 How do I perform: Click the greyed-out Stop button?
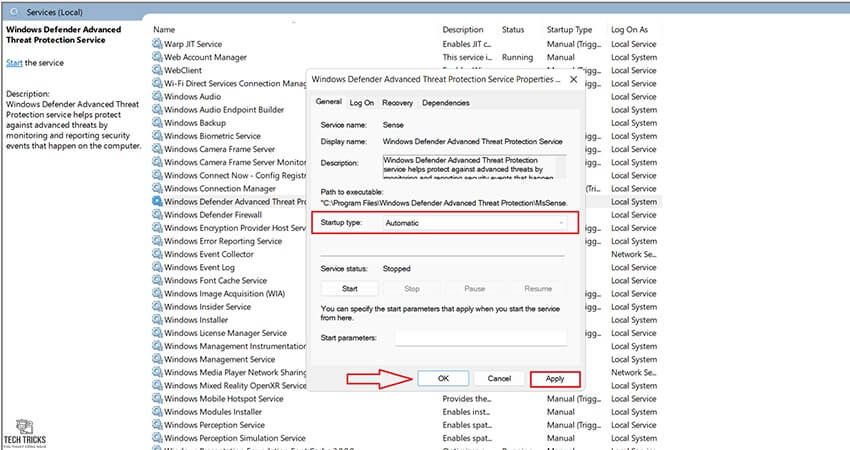coord(412,288)
